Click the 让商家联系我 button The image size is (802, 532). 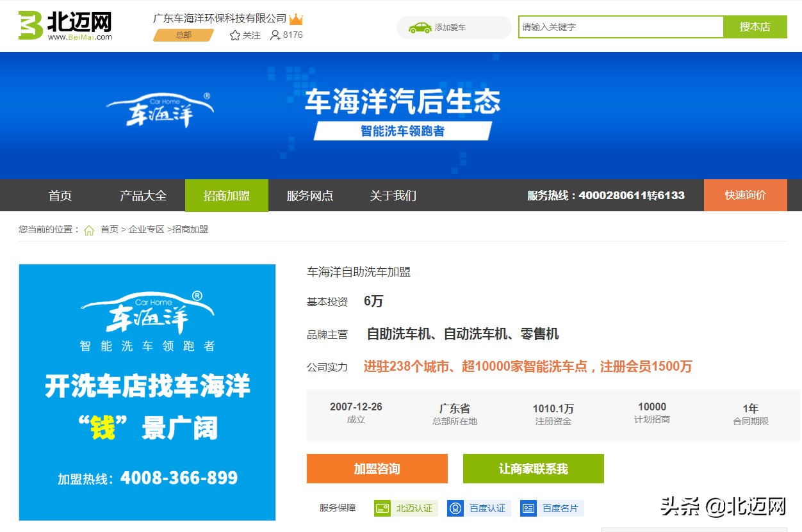pos(533,469)
